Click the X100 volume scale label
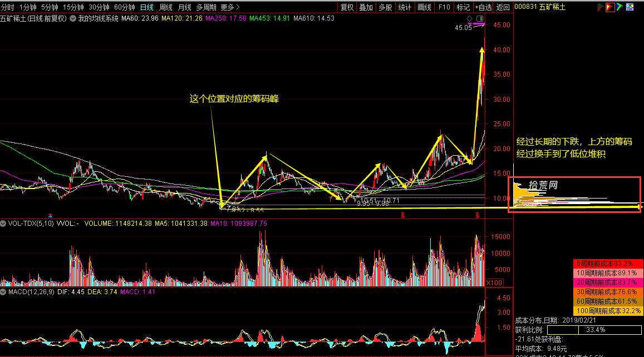The image size is (644, 357). click(x=494, y=282)
